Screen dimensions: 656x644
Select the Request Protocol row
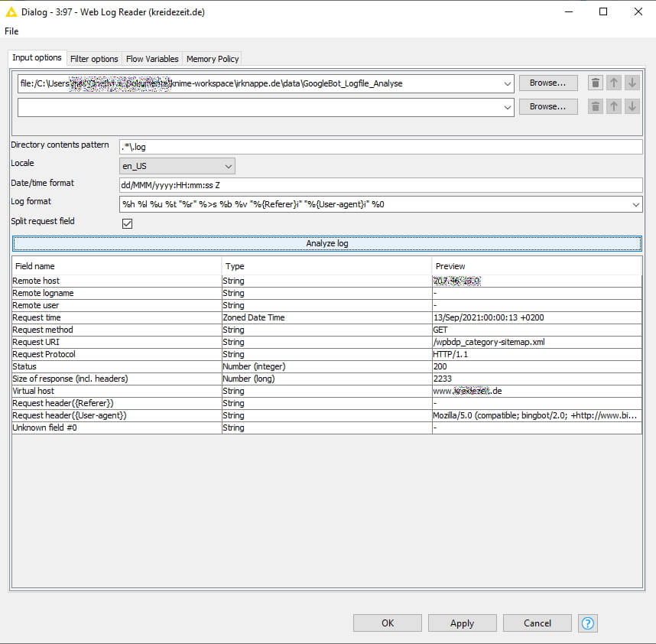(x=326, y=354)
